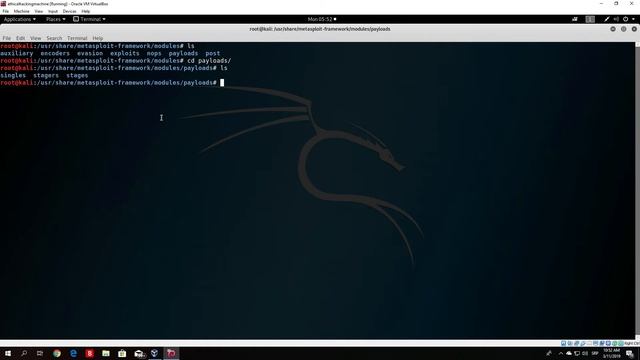Open the terminal Edit menu

coord(20,38)
